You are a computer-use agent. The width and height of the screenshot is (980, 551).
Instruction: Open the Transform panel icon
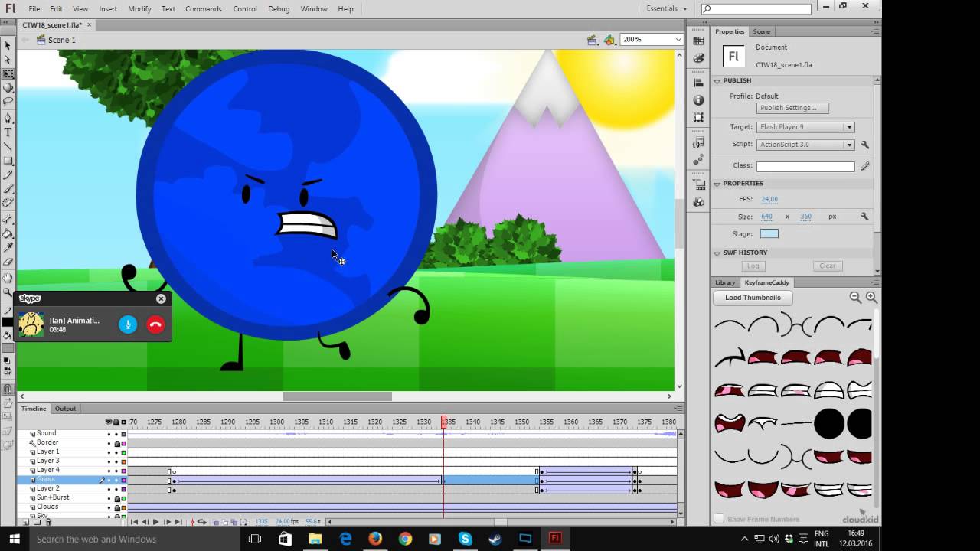[698, 117]
